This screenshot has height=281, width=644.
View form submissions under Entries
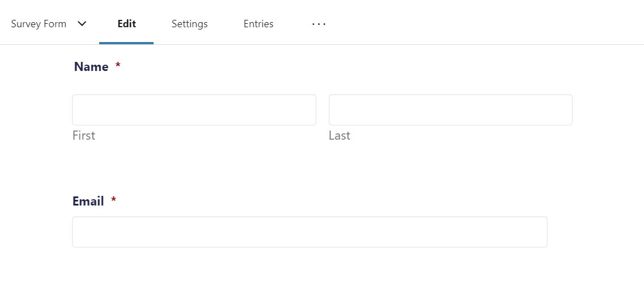click(259, 24)
